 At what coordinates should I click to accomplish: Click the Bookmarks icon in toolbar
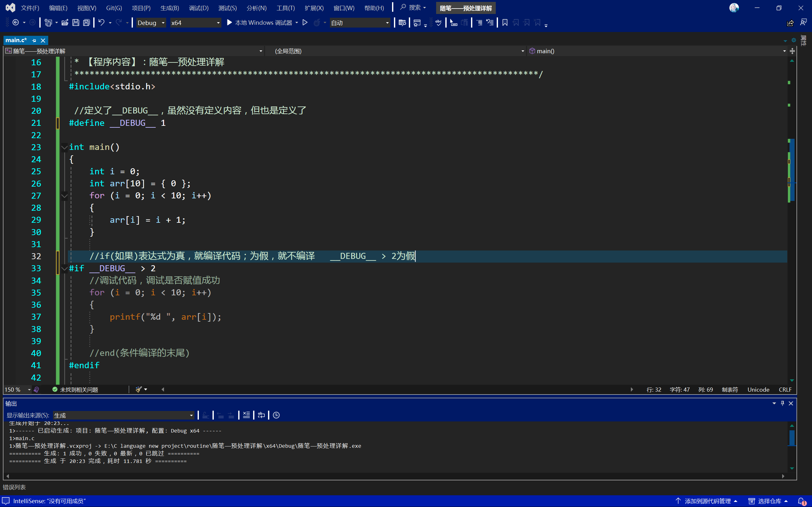[504, 22]
